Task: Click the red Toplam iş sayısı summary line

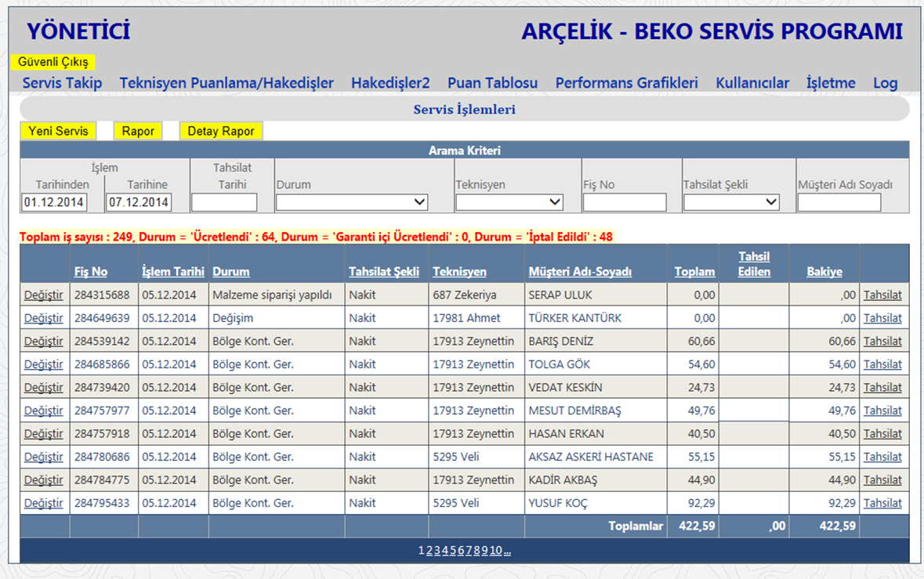Action: pos(317,237)
